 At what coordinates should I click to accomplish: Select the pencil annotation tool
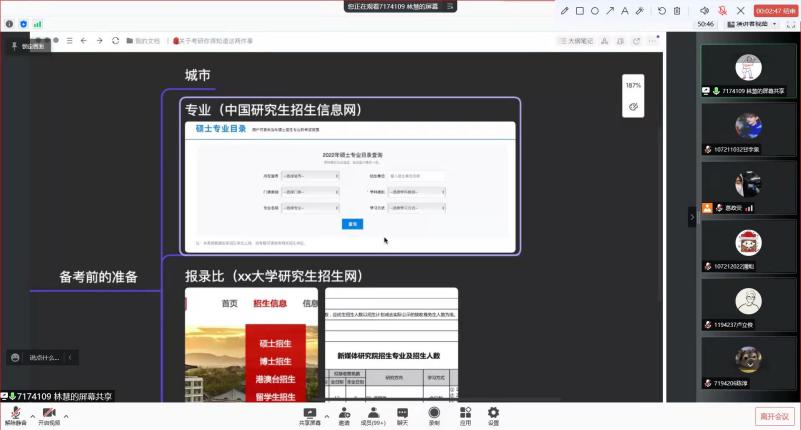(564, 11)
